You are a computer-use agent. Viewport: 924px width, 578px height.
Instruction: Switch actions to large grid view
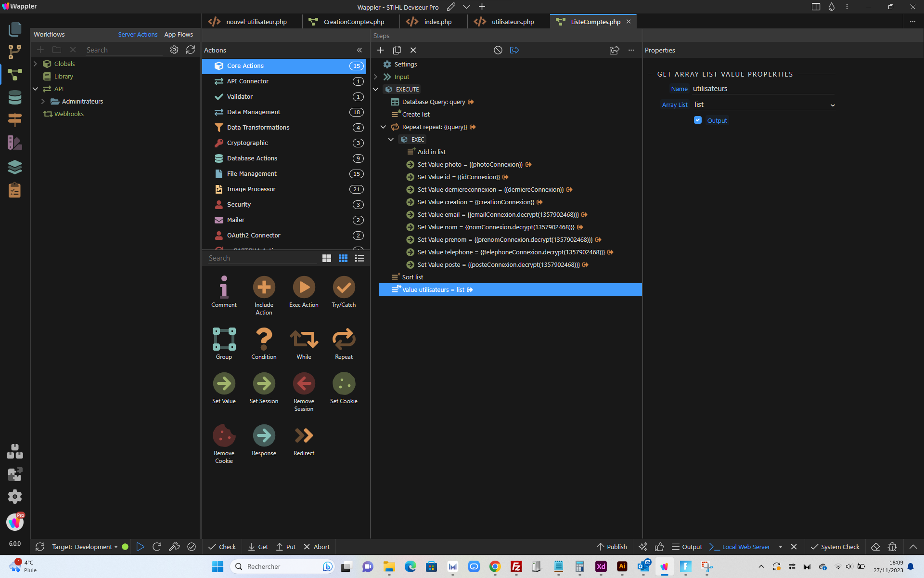pos(327,258)
